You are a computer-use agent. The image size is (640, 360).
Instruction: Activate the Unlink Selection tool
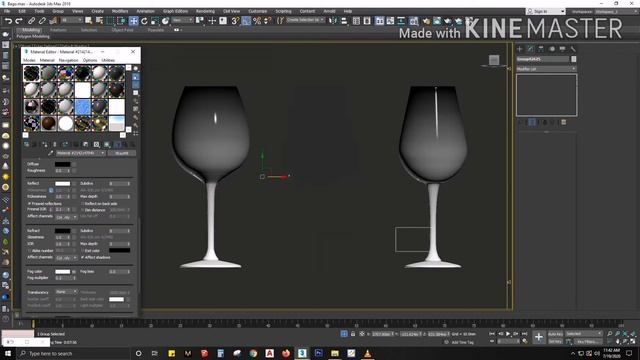pos(42,21)
